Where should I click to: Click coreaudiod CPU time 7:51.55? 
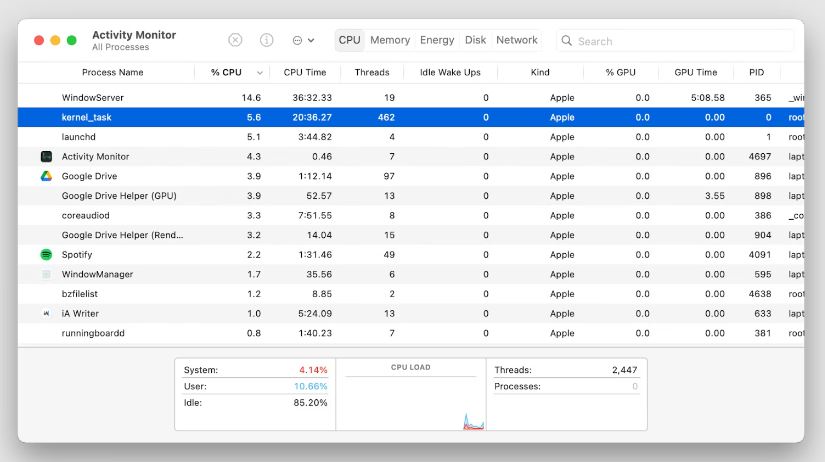[315, 215]
